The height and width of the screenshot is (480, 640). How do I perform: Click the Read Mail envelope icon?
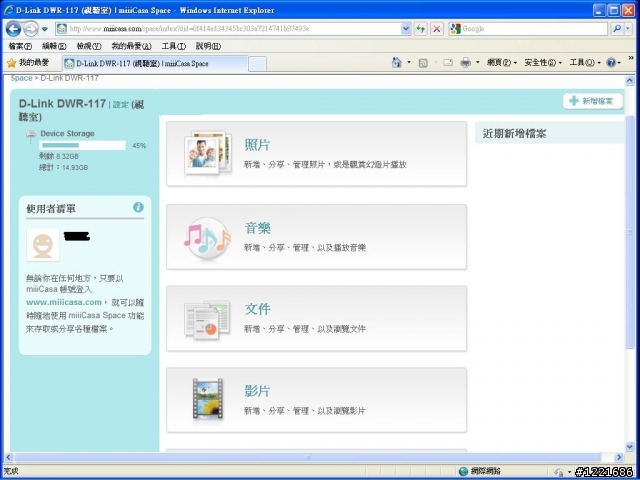coord(448,63)
